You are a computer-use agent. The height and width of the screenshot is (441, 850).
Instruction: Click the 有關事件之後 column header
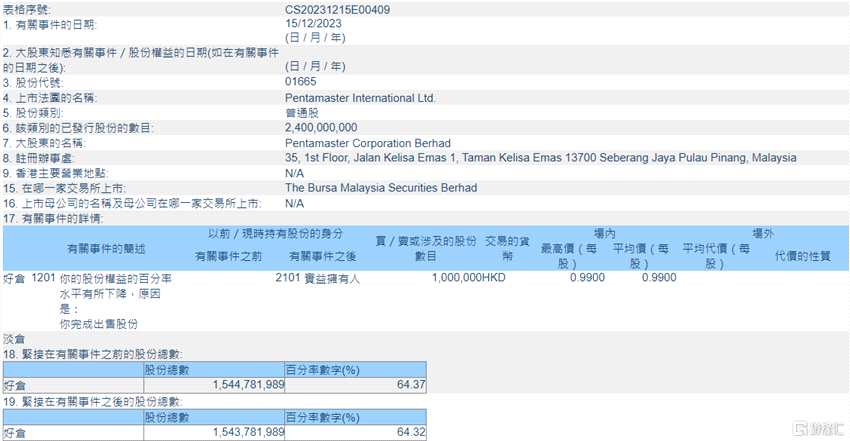[323, 256]
